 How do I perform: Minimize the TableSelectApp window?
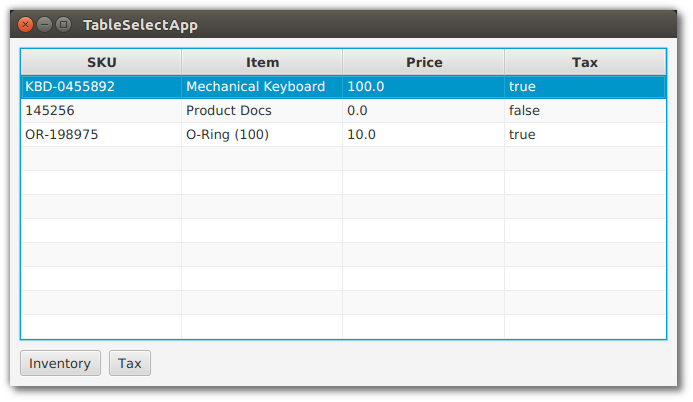(x=45, y=24)
